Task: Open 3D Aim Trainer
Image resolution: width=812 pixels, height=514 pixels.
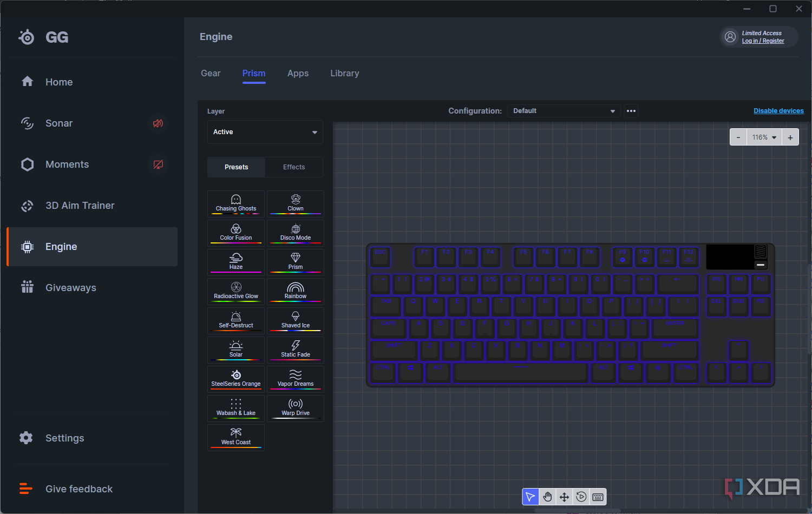Action: (92, 206)
